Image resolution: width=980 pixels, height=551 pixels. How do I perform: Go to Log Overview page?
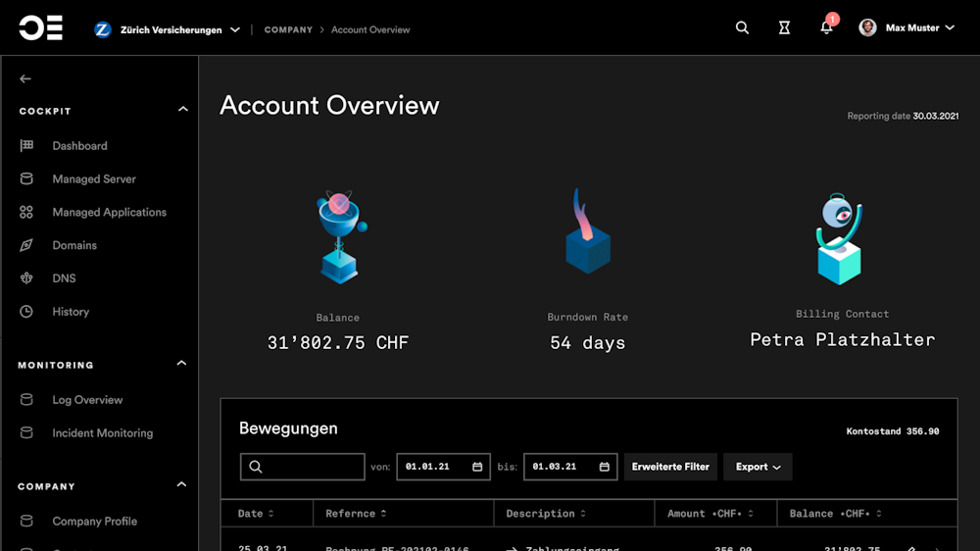tap(87, 400)
